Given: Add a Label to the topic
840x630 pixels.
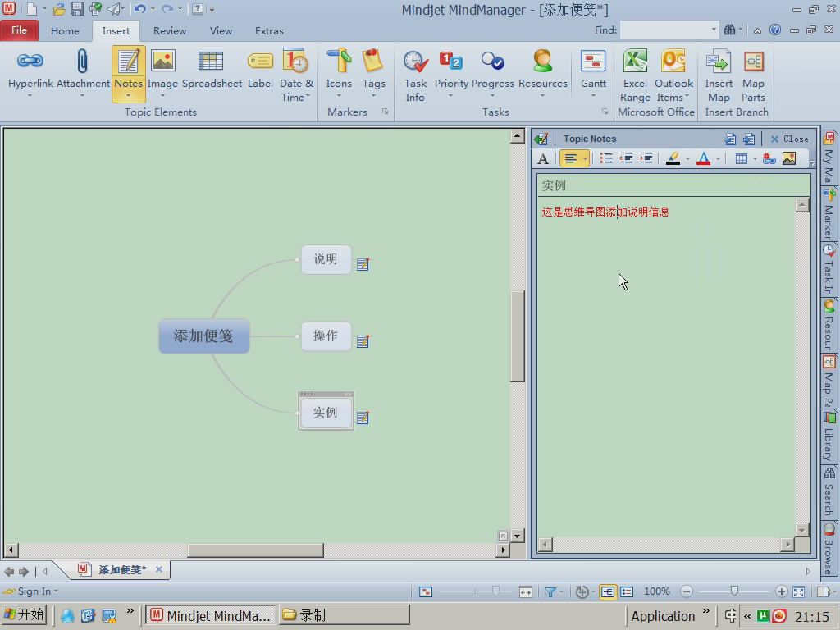Looking at the screenshot, I should (x=260, y=69).
